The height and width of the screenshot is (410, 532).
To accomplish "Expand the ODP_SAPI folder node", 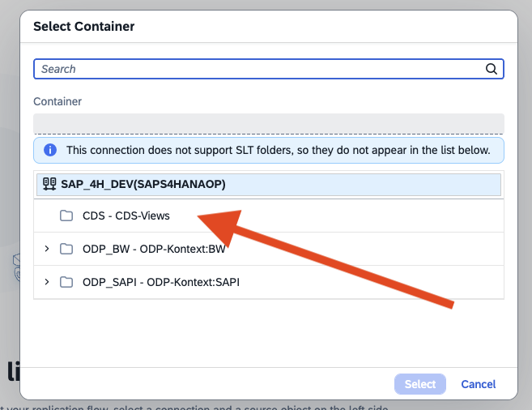I will pyautogui.click(x=47, y=282).
